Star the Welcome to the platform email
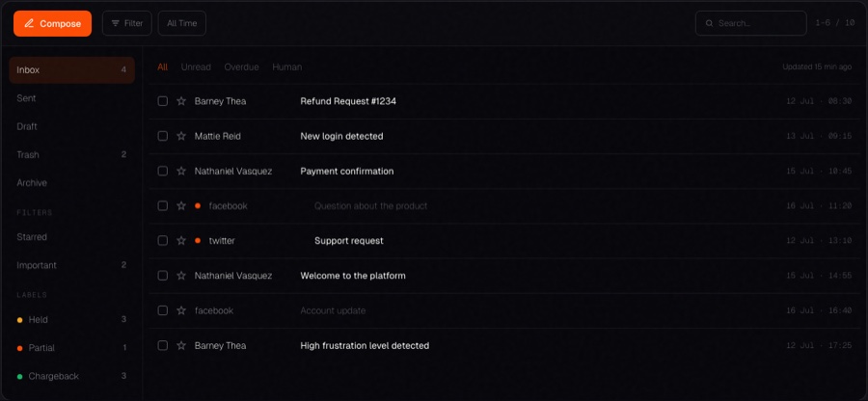The height and width of the screenshot is (401, 868). (x=181, y=276)
